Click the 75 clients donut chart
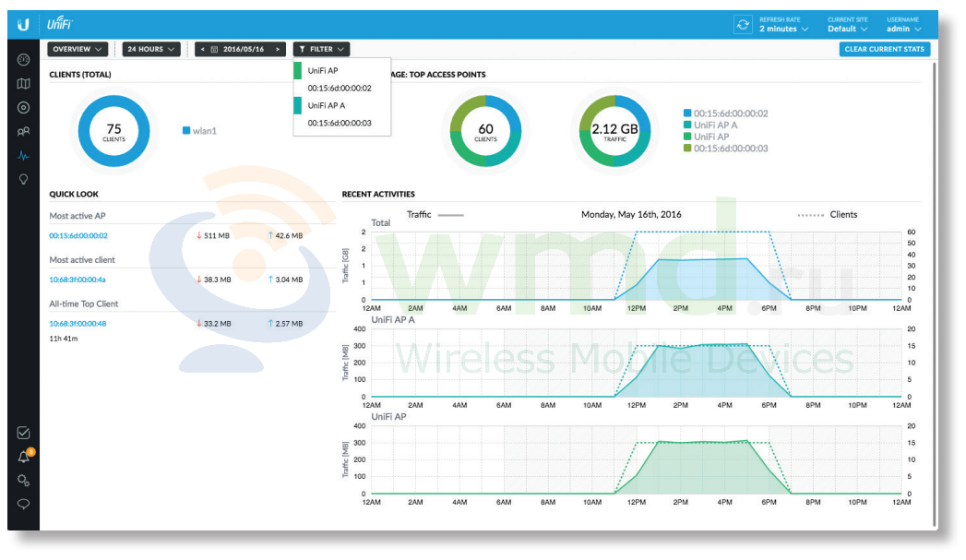This screenshot has height=560, width=966. (x=114, y=131)
